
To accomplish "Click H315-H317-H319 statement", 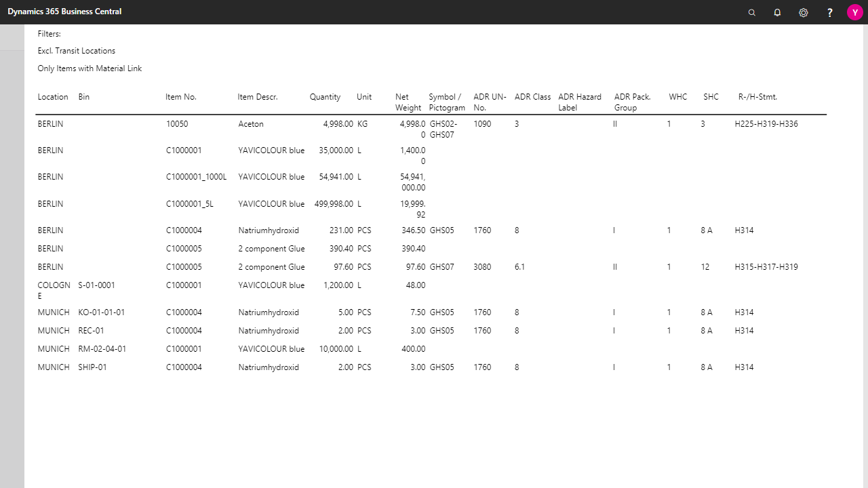I will [x=766, y=267].
